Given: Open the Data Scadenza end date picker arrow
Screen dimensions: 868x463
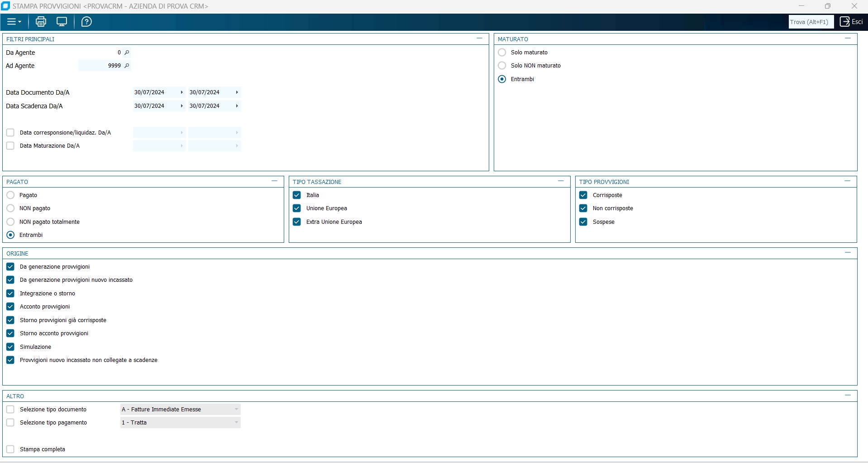Looking at the screenshot, I should pos(237,106).
